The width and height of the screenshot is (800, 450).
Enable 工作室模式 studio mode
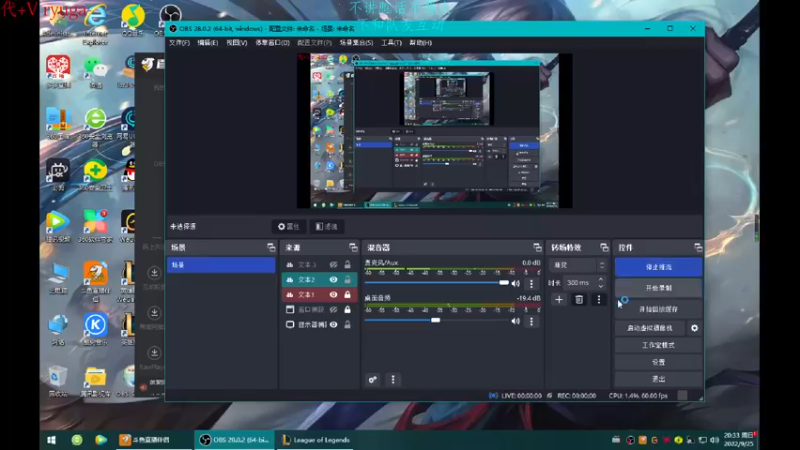pyautogui.click(x=658, y=345)
